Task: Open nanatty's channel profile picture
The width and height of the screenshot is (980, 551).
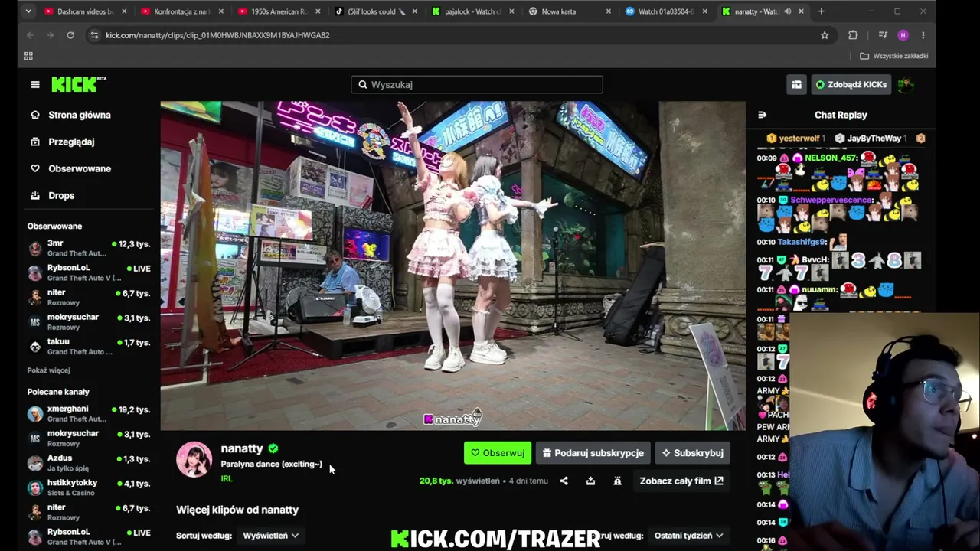Action: tap(194, 459)
